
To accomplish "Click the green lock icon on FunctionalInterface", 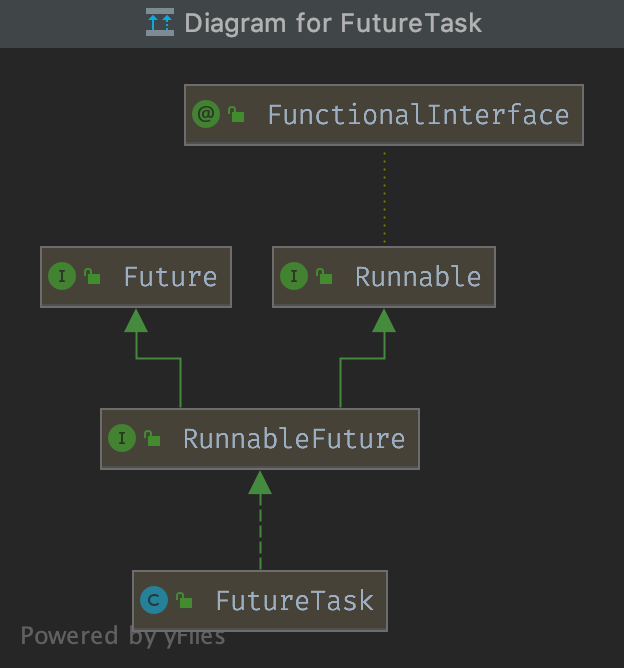I will click(237, 115).
